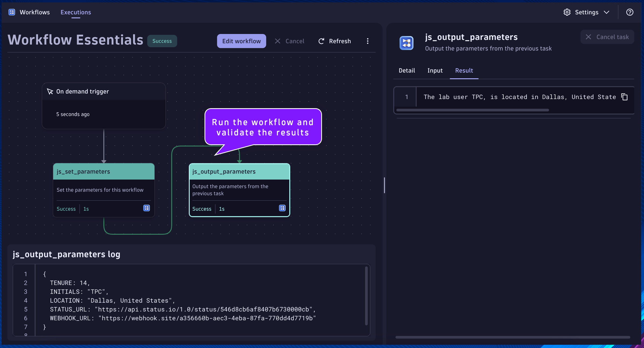Click the result code horizontal scrollbar
The height and width of the screenshot is (348, 644).
click(472, 110)
